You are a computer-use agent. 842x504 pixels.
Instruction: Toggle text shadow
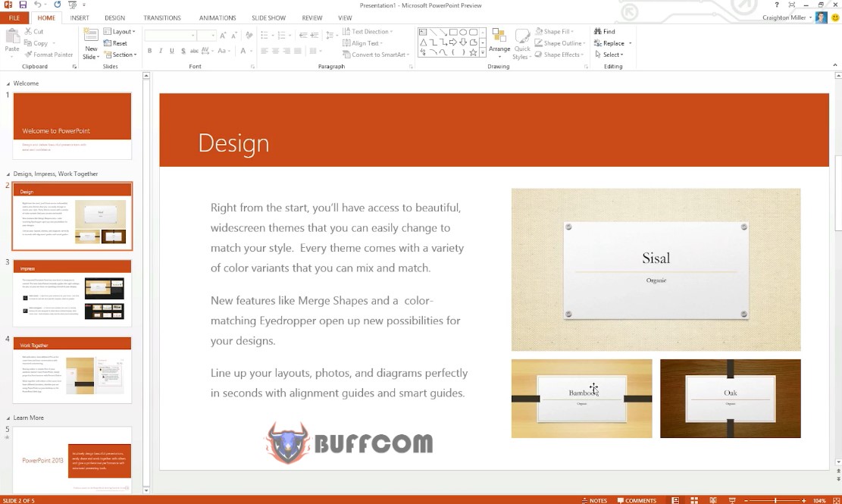pyautogui.click(x=183, y=51)
